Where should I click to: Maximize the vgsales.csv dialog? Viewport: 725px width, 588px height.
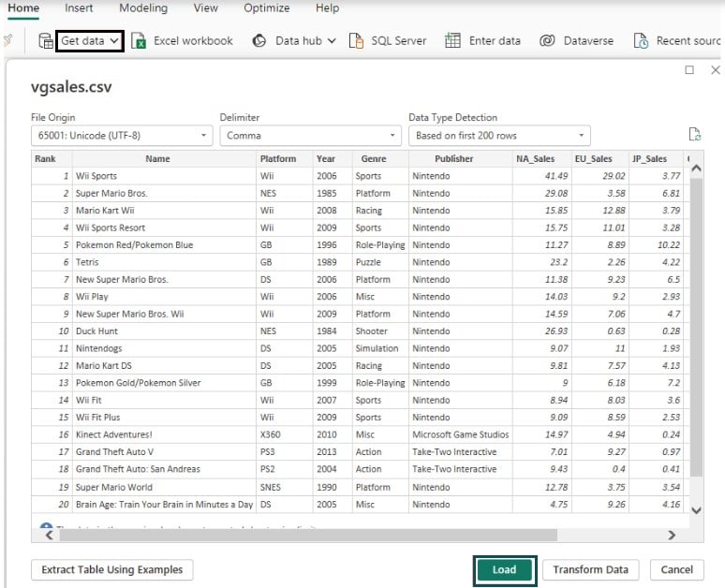(x=689, y=70)
